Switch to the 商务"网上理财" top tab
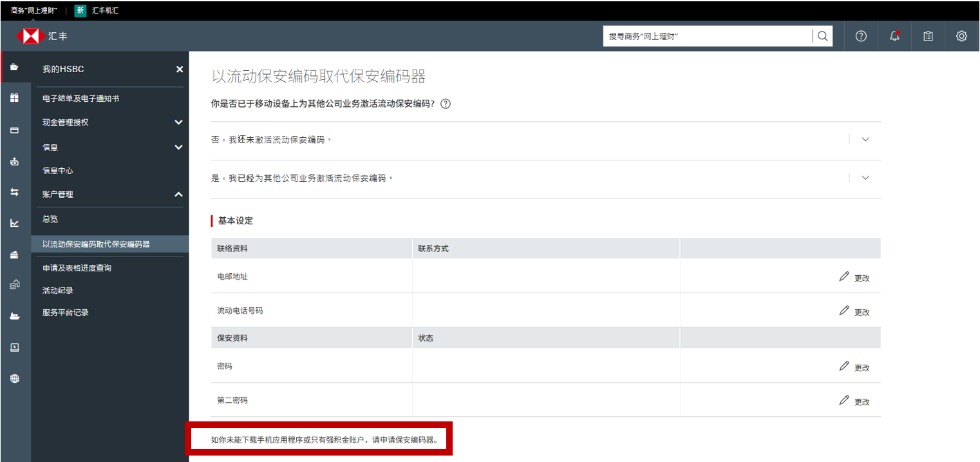Screen dimensions: 980x462 coord(34,11)
